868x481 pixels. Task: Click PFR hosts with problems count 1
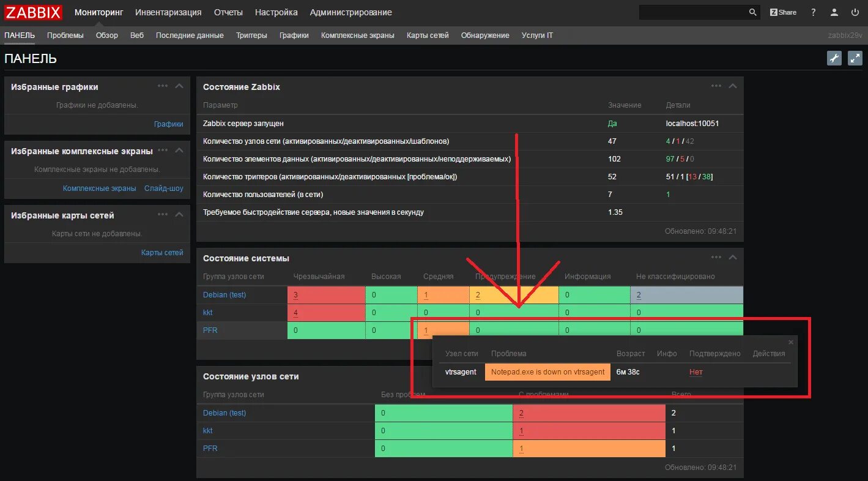click(522, 449)
